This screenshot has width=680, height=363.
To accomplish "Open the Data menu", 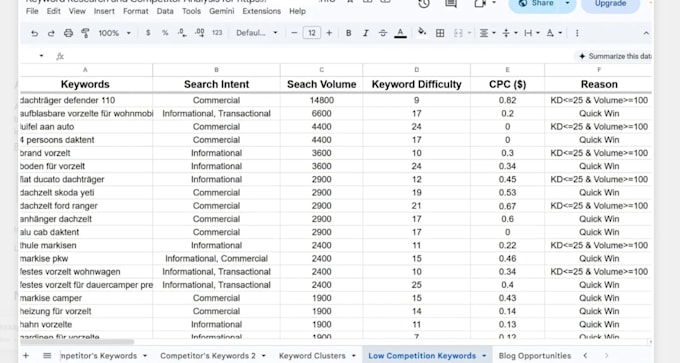I will pos(165,11).
